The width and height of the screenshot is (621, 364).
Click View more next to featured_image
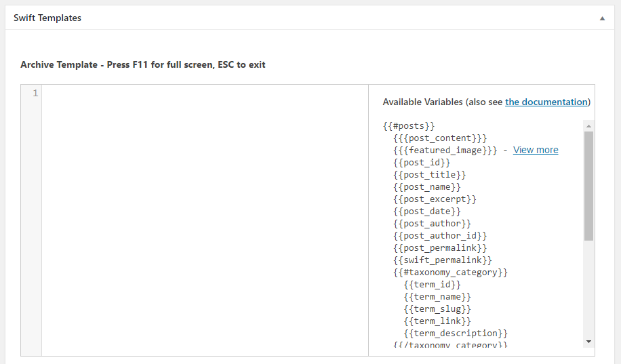pyautogui.click(x=536, y=150)
